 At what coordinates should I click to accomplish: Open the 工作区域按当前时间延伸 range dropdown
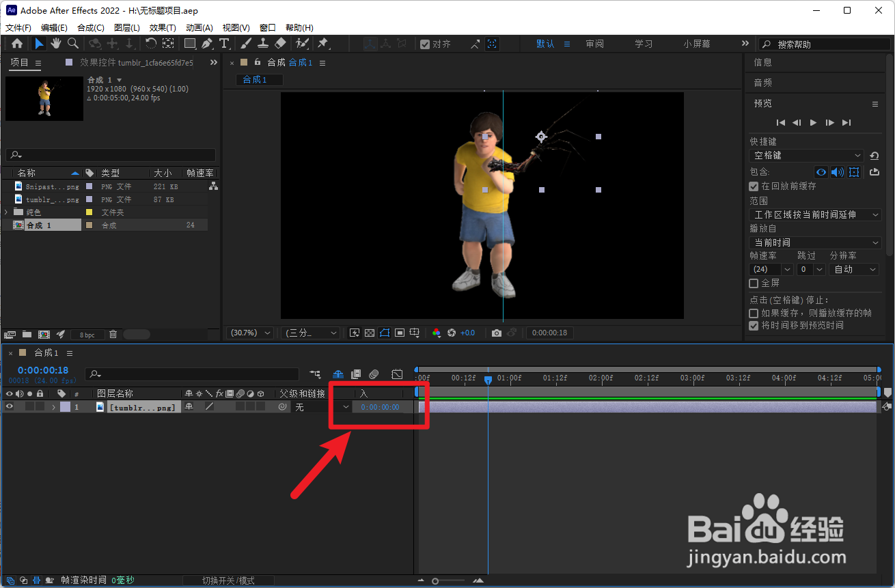pos(816,214)
